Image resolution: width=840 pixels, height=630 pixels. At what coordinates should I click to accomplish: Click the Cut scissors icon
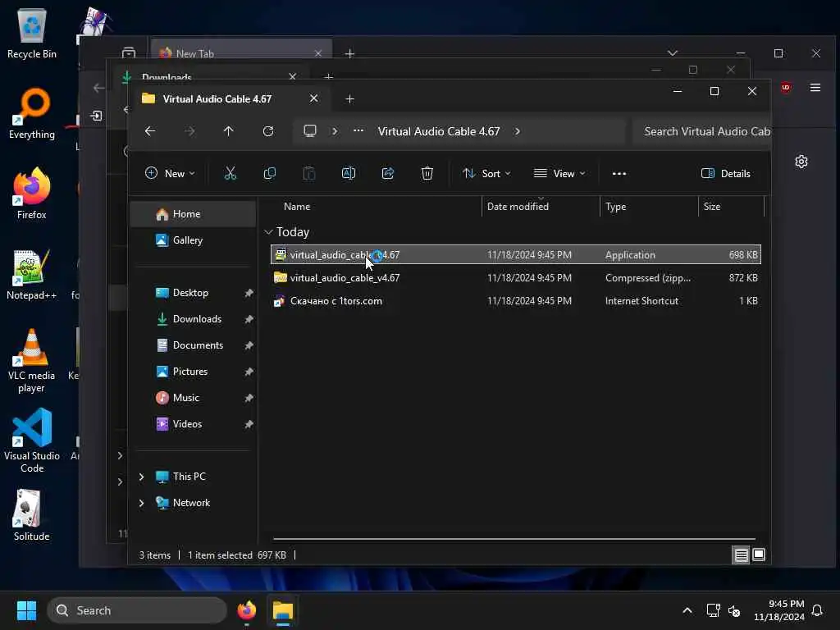[x=231, y=173]
